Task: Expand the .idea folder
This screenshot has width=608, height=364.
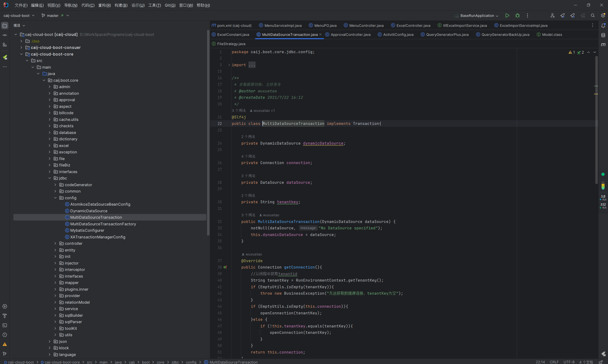Action: [21, 41]
